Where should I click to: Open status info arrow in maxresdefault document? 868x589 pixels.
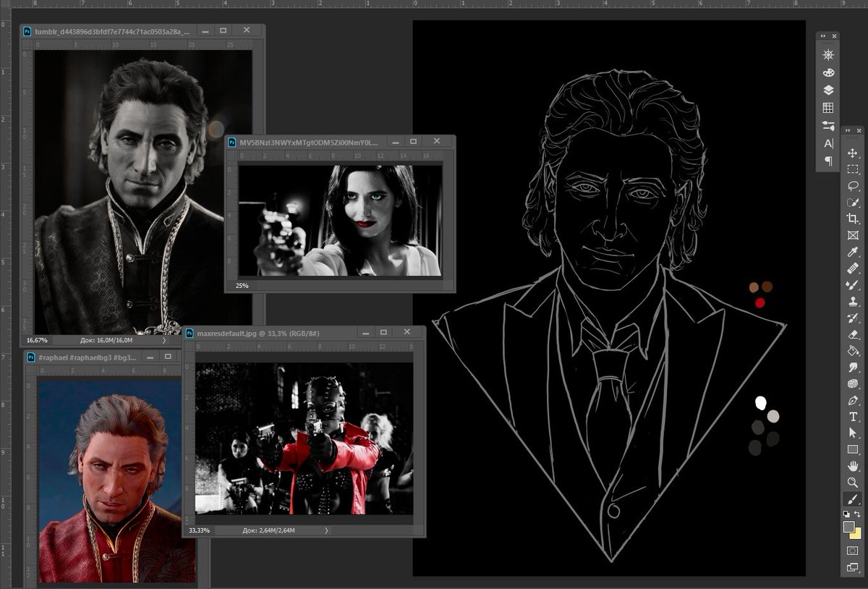tap(326, 530)
